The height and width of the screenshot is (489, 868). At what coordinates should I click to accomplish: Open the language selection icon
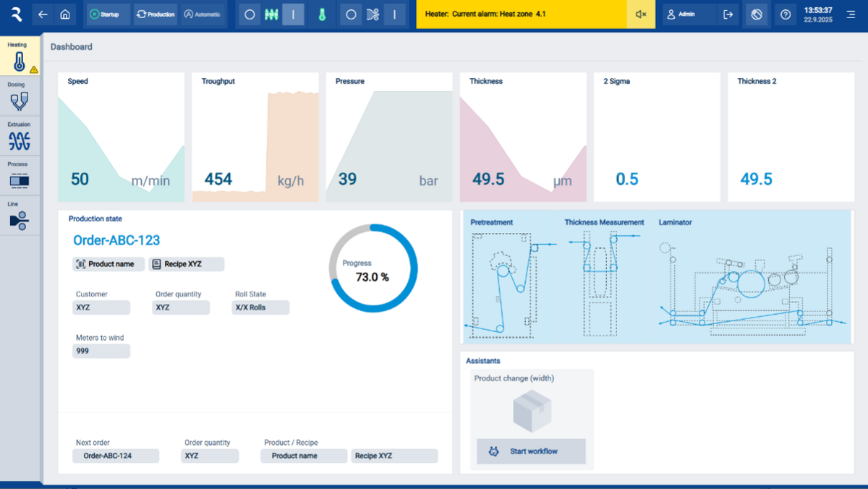(x=756, y=14)
